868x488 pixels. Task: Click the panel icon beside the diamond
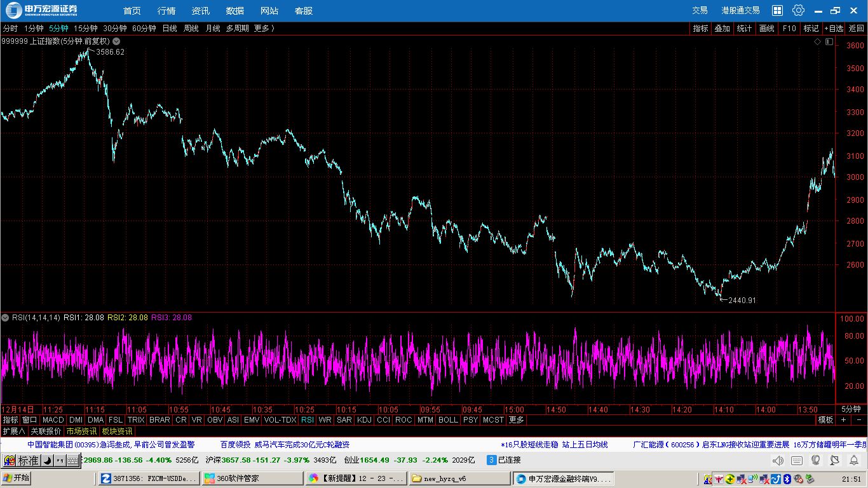pyautogui.click(x=829, y=41)
